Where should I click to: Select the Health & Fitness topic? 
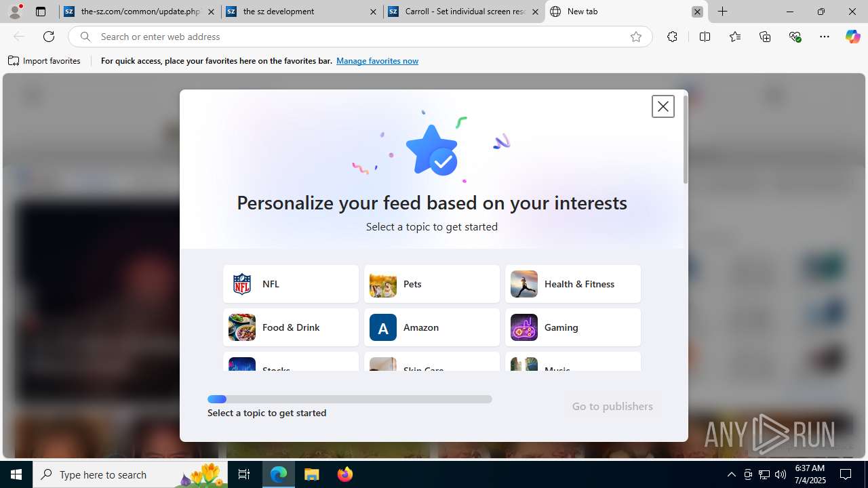coord(573,284)
